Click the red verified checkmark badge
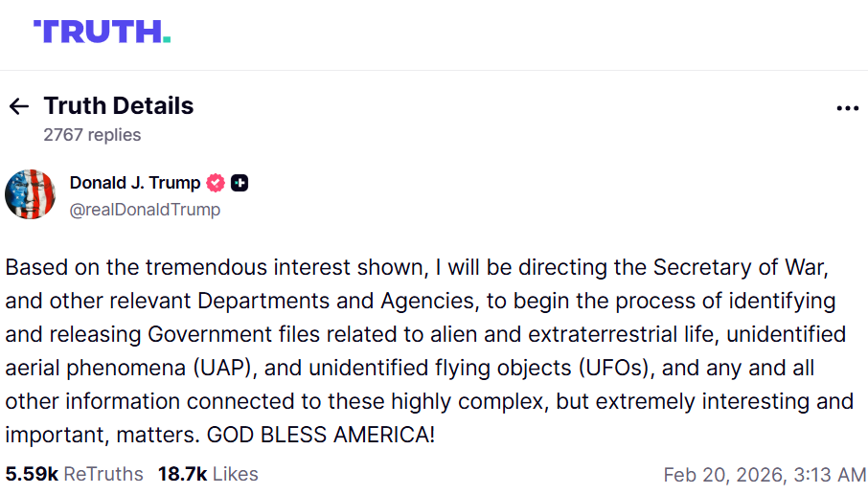Viewport: 868px width, 494px height. point(217,183)
